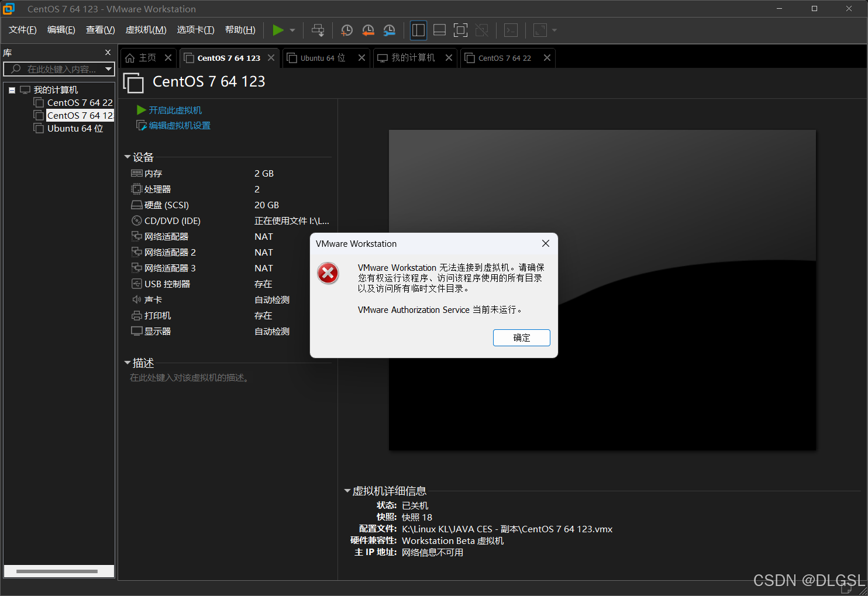Close the 主页 tab
Screen dimensions: 868x596
168,58
